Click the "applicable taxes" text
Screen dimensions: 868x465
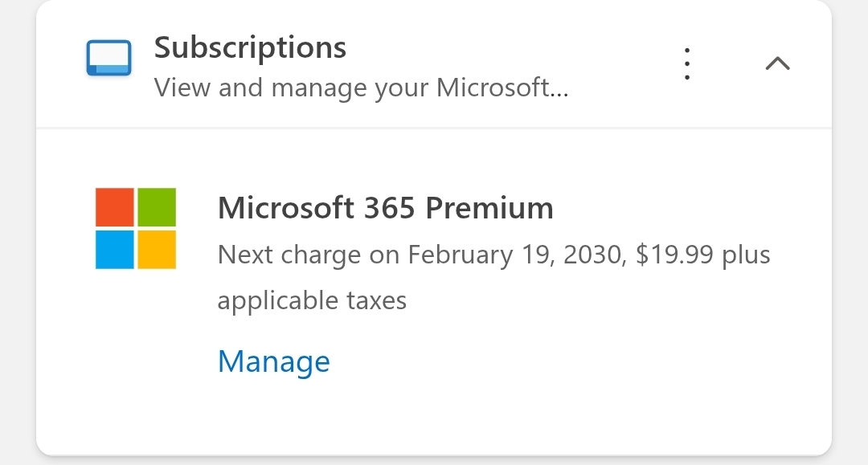tap(312, 300)
